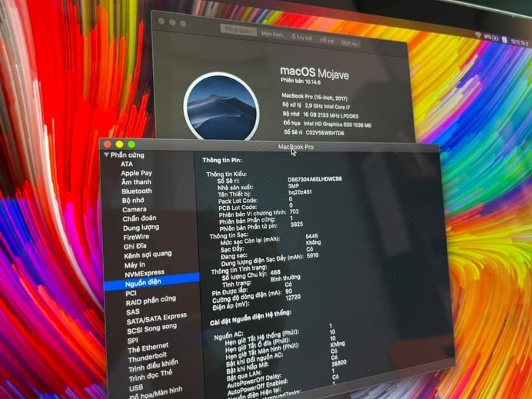Open Thẻ Ethernet information
Image resolution: width=532 pixels, height=399 pixels.
click(x=148, y=348)
